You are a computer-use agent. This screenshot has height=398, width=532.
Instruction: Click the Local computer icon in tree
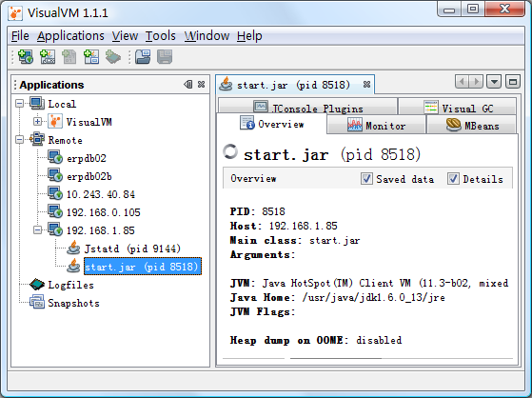37,103
